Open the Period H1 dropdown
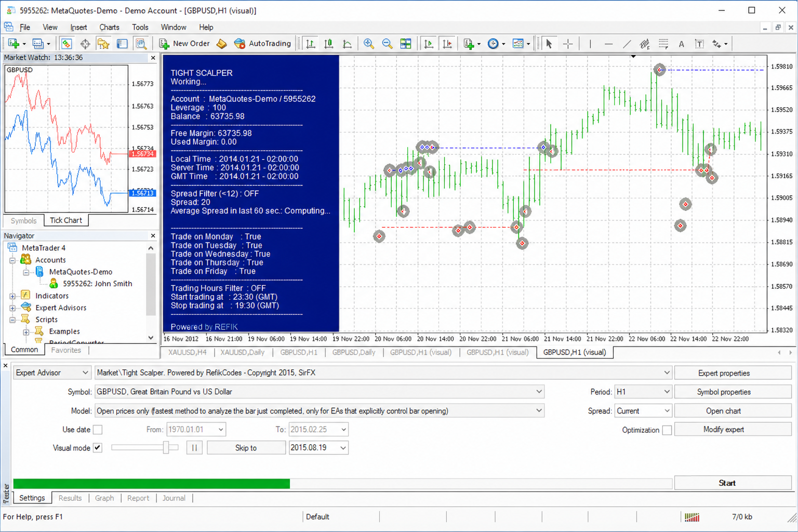 pos(643,392)
